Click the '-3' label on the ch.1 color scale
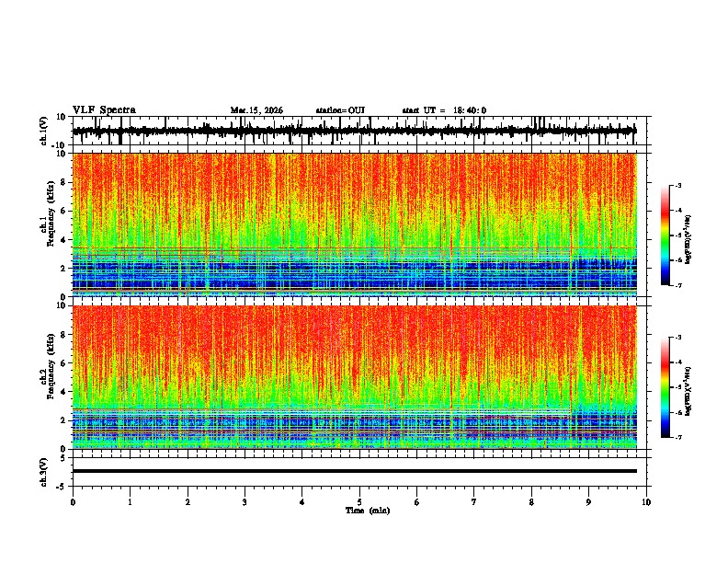Viewport: 728px width, 563px height. click(x=677, y=186)
